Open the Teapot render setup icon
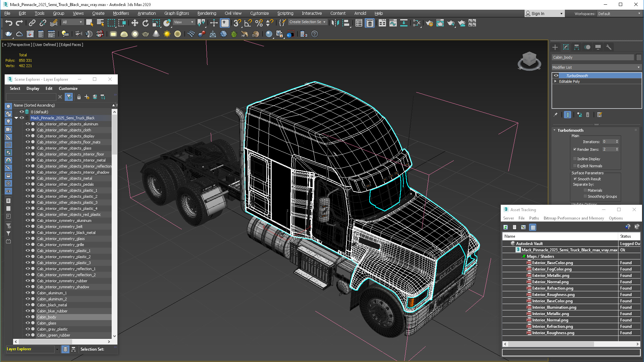Image resolution: width=644 pixels, height=362 pixels. click(x=429, y=23)
